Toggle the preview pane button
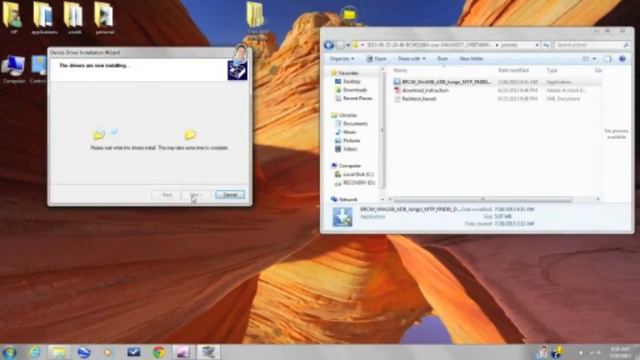The width and height of the screenshot is (640, 360). pos(608,59)
